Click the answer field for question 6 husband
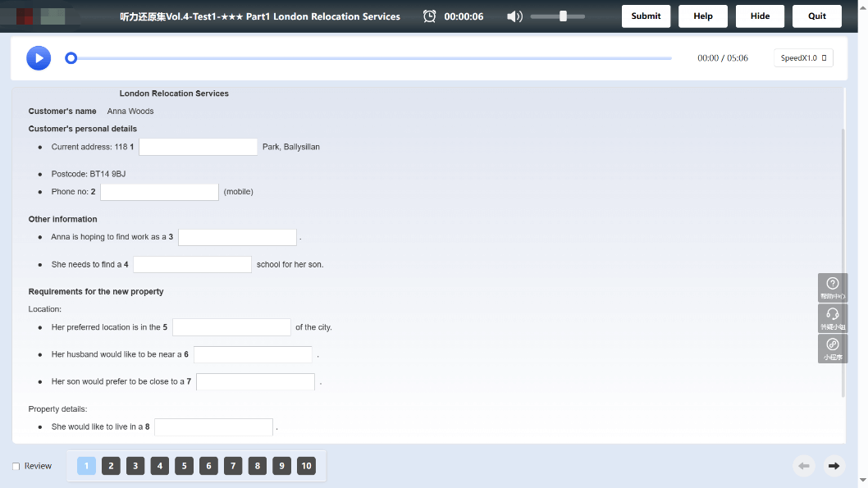This screenshot has height=488, width=868. pos(253,354)
